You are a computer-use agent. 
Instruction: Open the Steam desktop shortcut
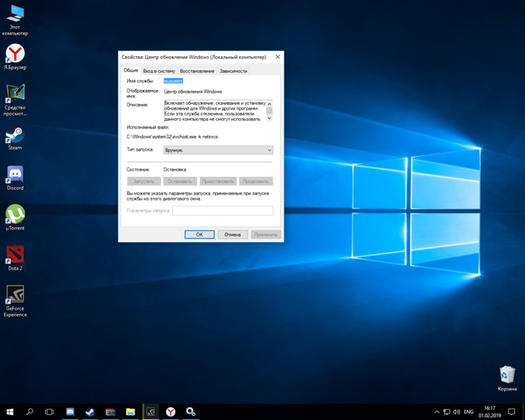(15, 138)
